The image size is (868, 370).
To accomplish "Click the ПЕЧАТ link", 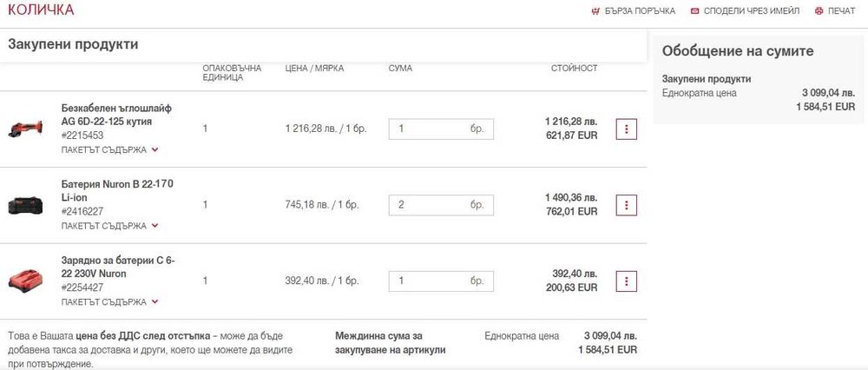I will click(841, 11).
